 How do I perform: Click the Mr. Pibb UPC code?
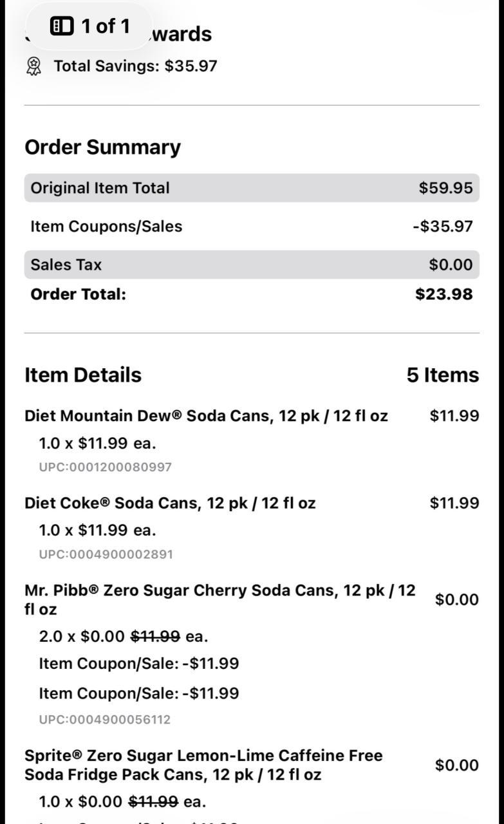(x=105, y=719)
